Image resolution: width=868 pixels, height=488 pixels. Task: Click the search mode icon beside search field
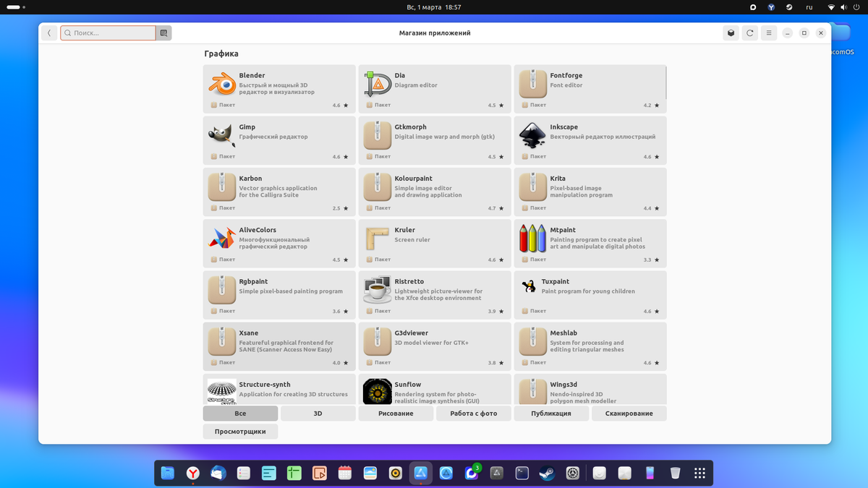pyautogui.click(x=163, y=33)
